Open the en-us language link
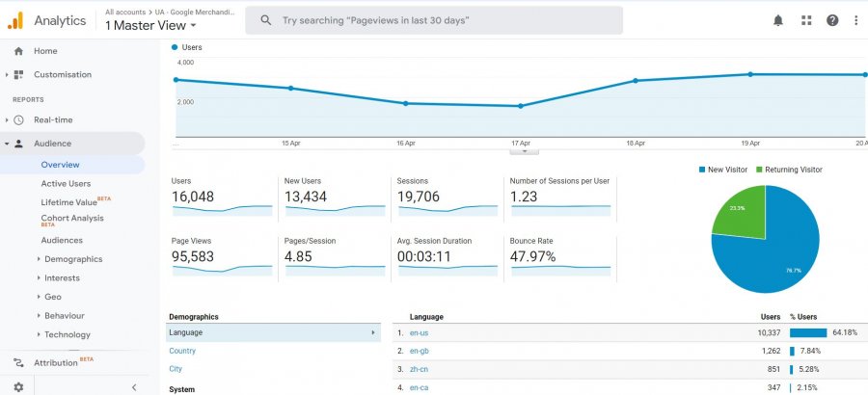Screen dimensions: 868x395 pos(419,332)
